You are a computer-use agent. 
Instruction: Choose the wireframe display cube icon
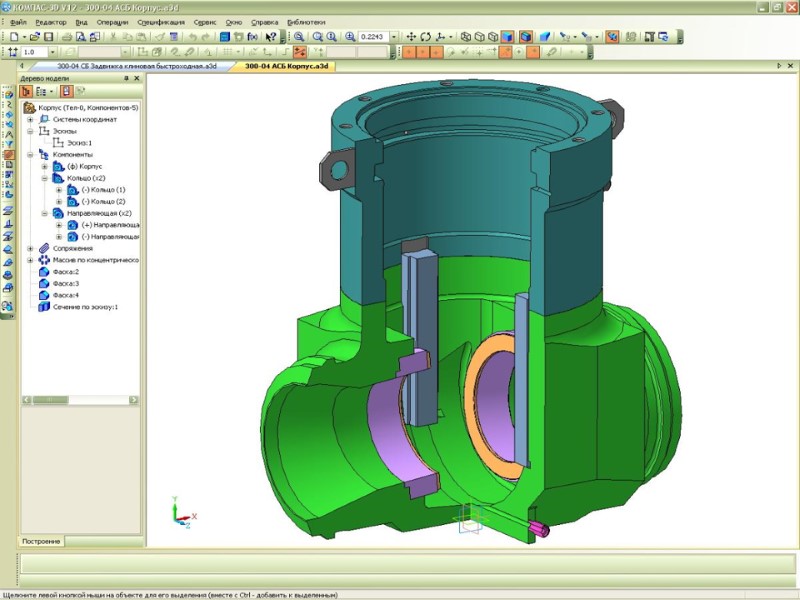(x=466, y=37)
